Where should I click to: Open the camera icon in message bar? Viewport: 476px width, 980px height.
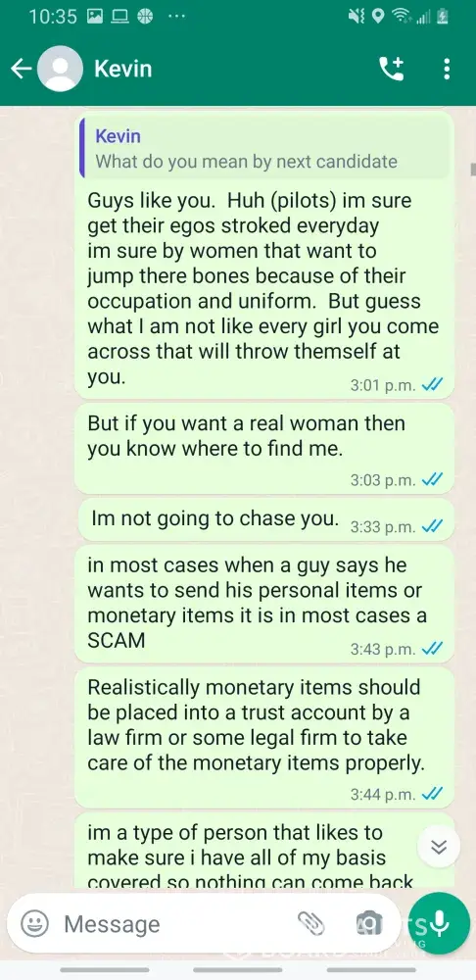[x=369, y=923]
